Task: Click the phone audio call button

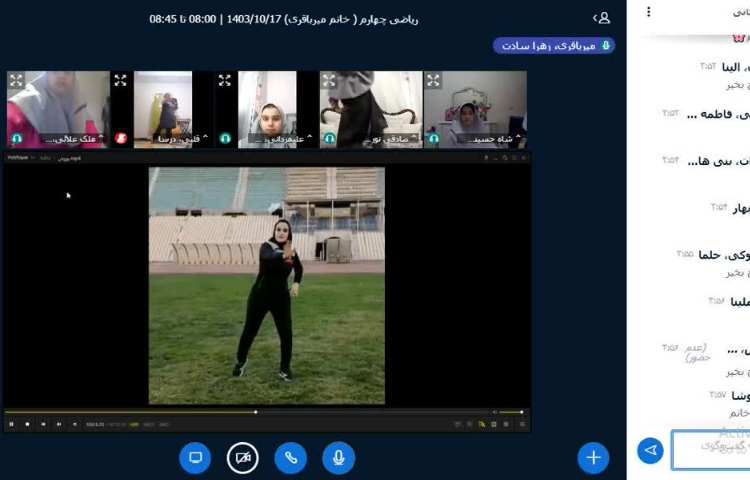Action: coord(290,458)
